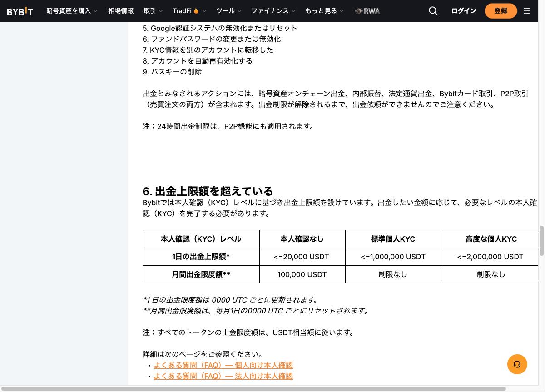545x392 pixels.
Task: Click note すべてのトークンの出金限度額は、USDT相当額に従います
Action: tap(249, 332)
